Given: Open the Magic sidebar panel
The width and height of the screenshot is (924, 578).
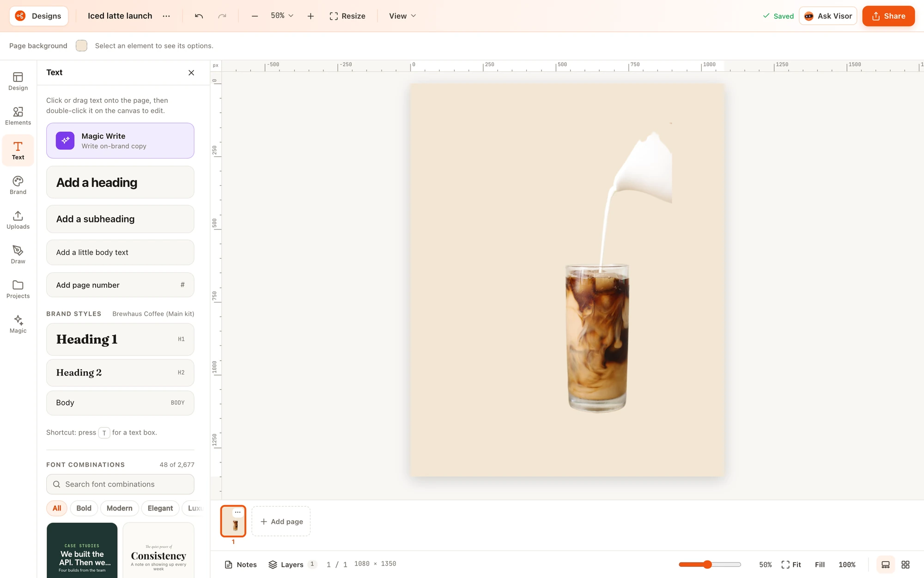Looking at the screenshot, I should 18,324.
